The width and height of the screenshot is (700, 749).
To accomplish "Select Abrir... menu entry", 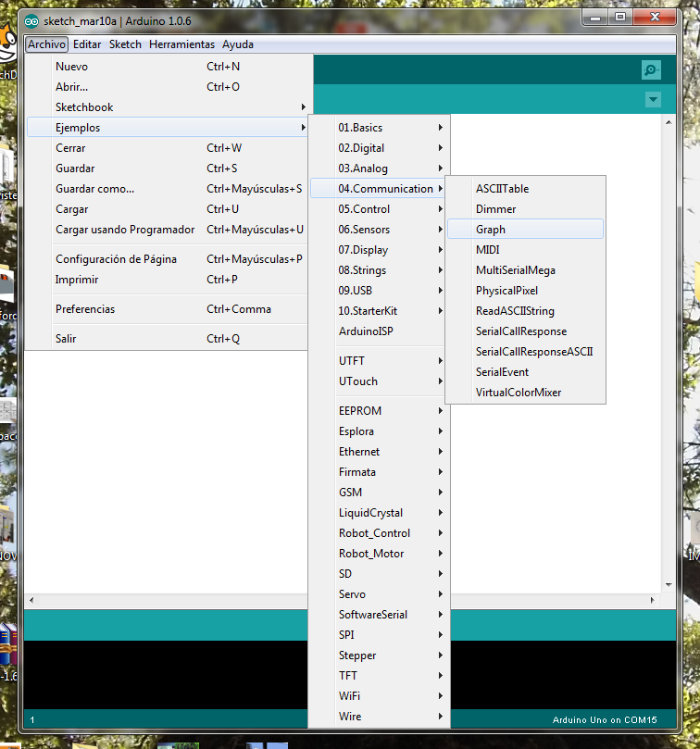I will click(167, 87).
